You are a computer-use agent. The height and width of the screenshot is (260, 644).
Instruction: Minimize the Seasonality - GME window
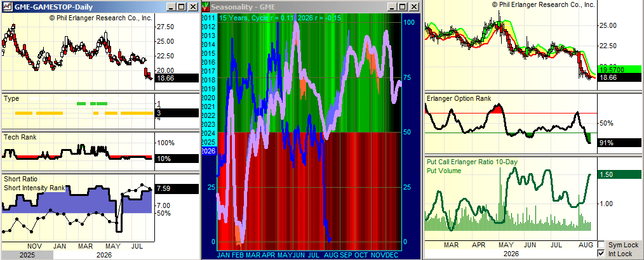394,7
